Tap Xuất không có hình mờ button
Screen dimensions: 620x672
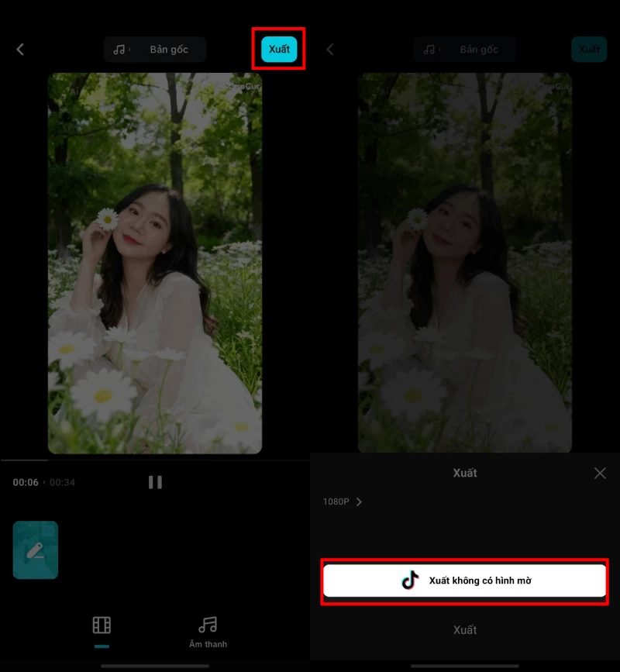coord(464,581)
